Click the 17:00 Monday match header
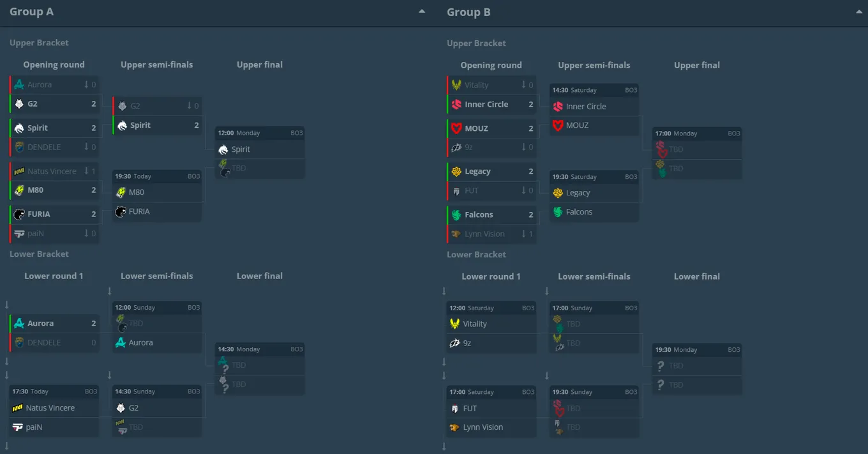Screen dimensions: 868x454 [x=697, y=133]
